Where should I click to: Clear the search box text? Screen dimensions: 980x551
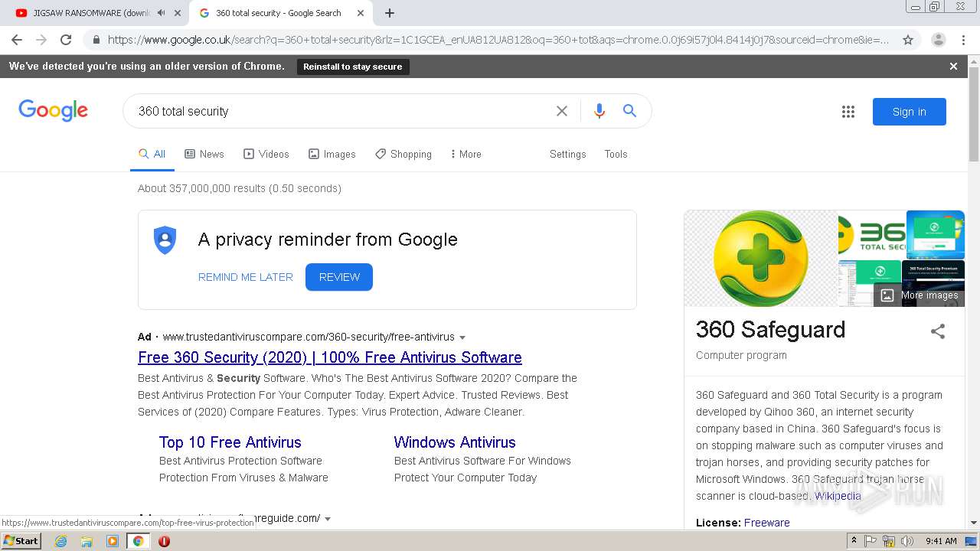(x=562, y=111)
